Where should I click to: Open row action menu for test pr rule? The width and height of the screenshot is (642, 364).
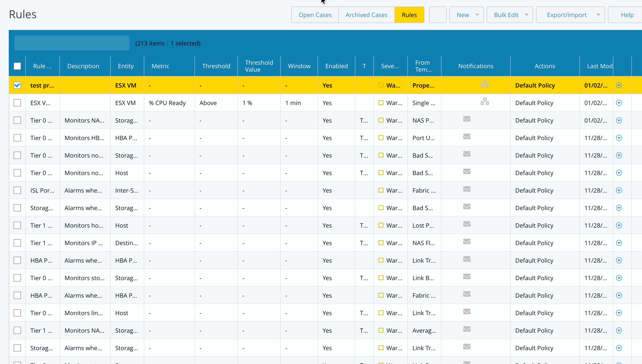point(619,85)
